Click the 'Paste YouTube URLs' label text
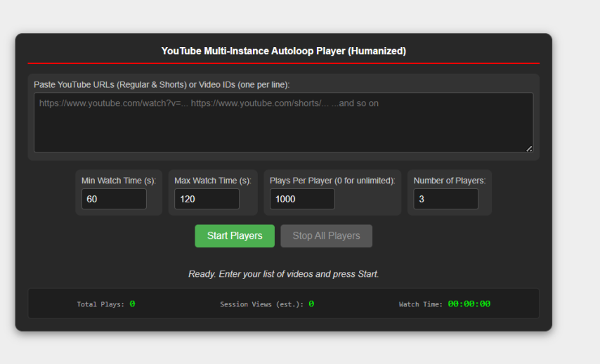This screenshot has height=364, width=600. point(162,84)
